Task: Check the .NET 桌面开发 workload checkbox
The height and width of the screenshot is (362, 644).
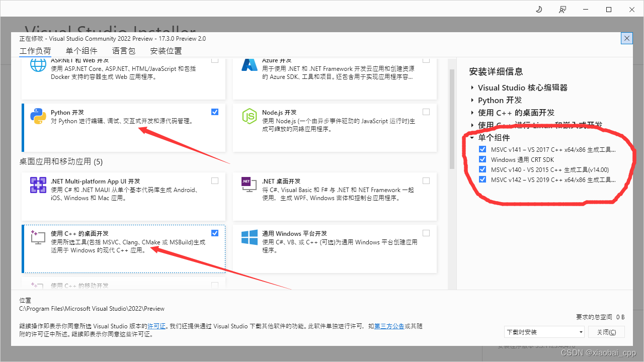Action: tap(426, 180)
